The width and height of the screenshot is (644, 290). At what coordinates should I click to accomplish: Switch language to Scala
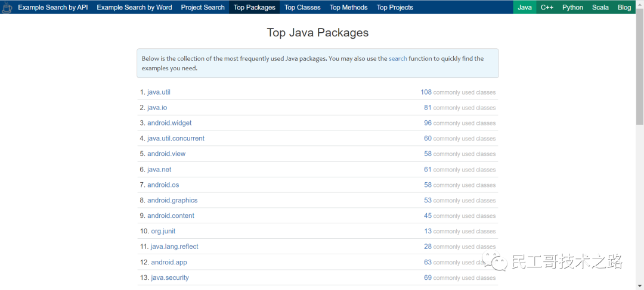point(600,7)
